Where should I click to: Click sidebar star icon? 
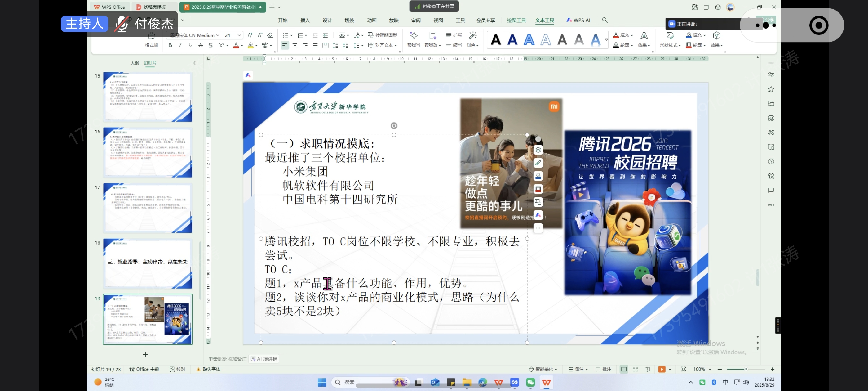click(x=771, y=89)
